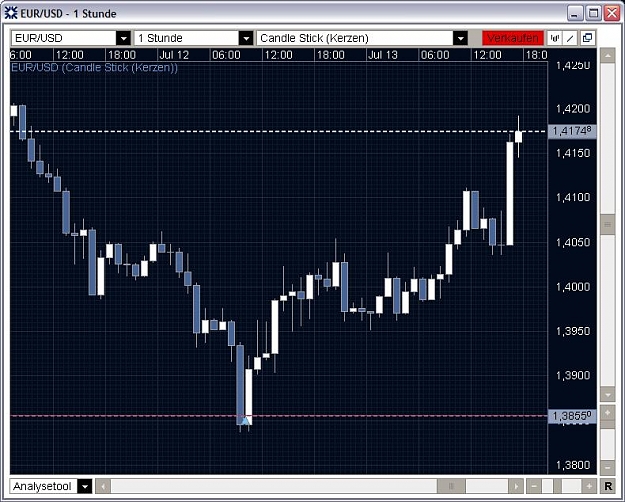Open the Candle Stick (Kerzen) chart type dropdown
This screenshot has height=502, width=625.
click(362, 38)
